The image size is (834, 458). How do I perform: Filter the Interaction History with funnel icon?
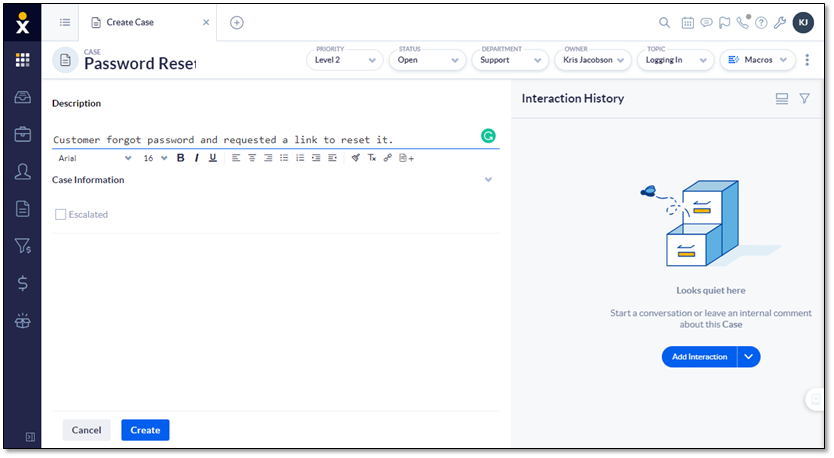pos(804,98)
